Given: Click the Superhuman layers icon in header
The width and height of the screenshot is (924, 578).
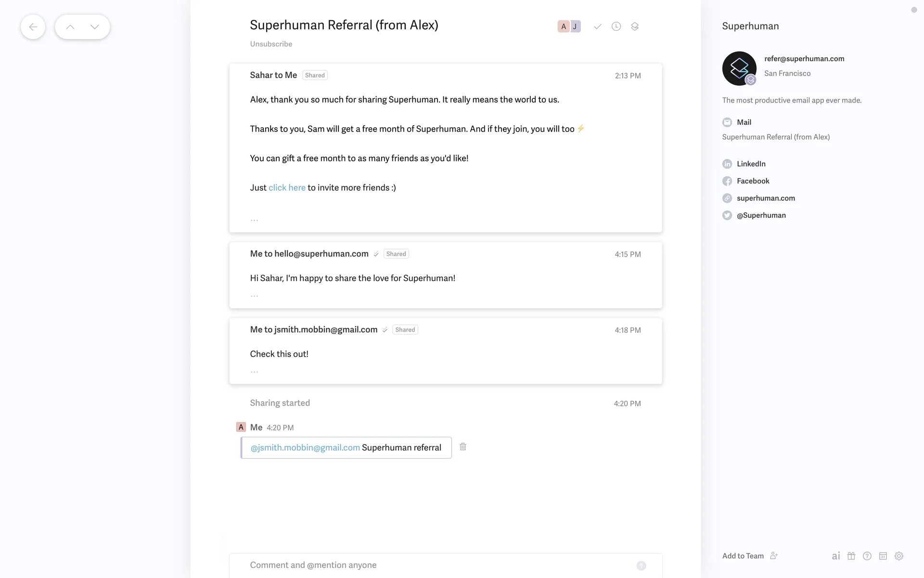Looking at the screenshot, I should 635,26.
